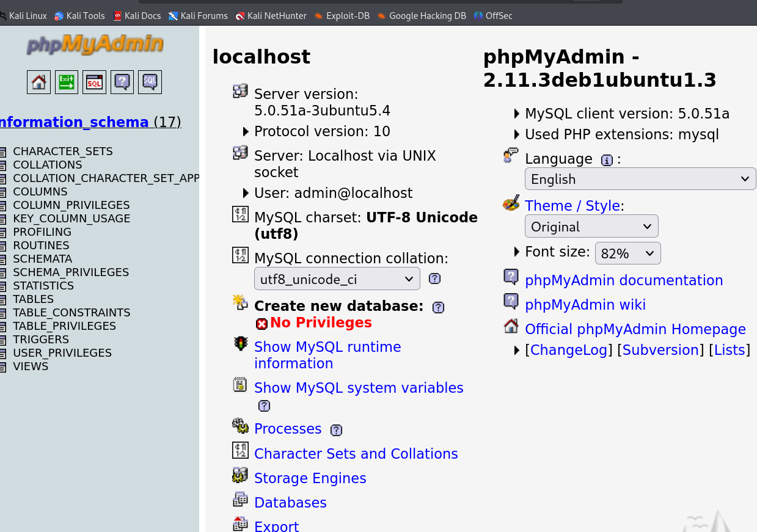Open the Kali Linux bookmark
This screenshot has width=757, height=532.
pos(23,16)
